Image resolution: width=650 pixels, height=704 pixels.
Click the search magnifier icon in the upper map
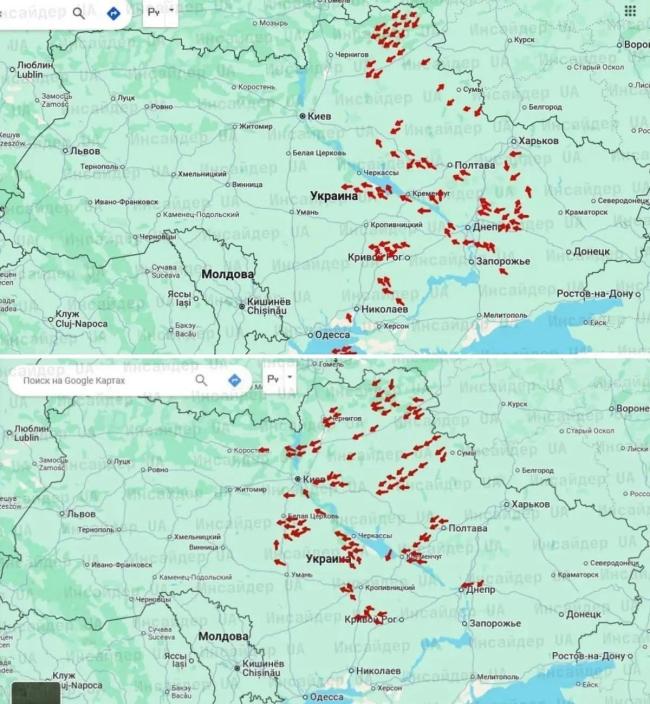(x=79, y=13)
